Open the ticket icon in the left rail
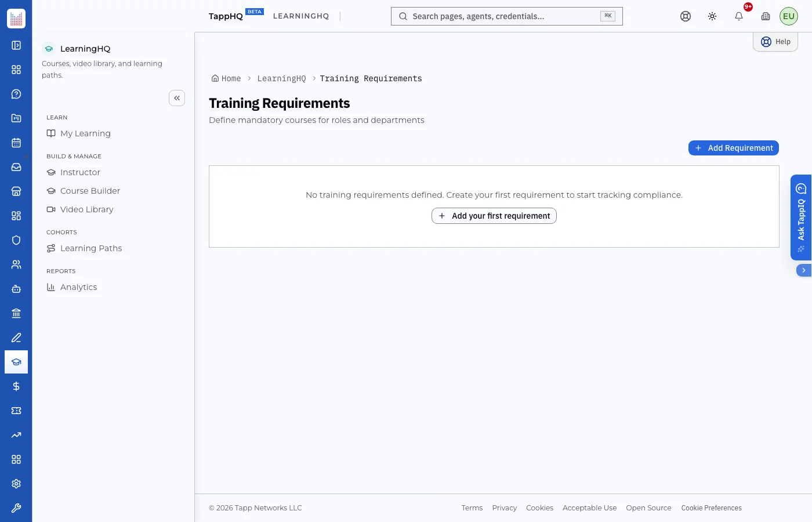 16,411
